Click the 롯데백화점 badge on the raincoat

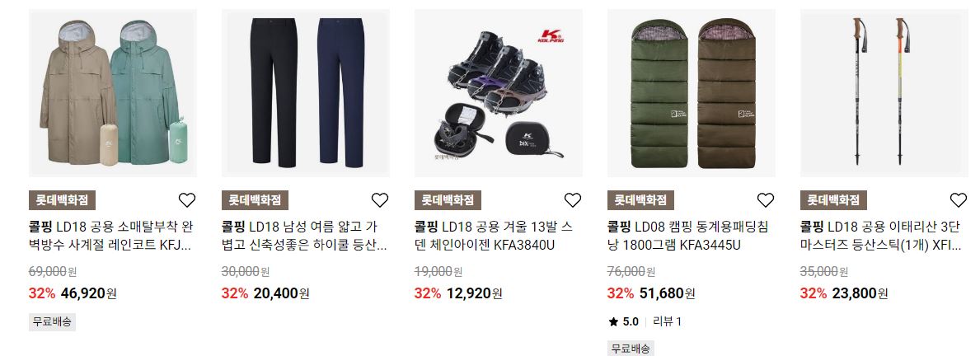pos(62,200)
